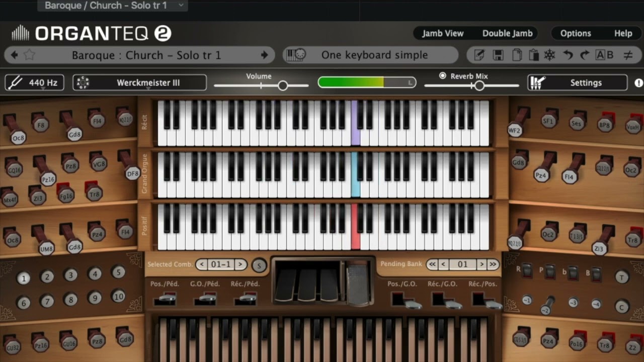Push in the DF8 stop knob
The width and height of the screenshot is (644, 362).
132,172
